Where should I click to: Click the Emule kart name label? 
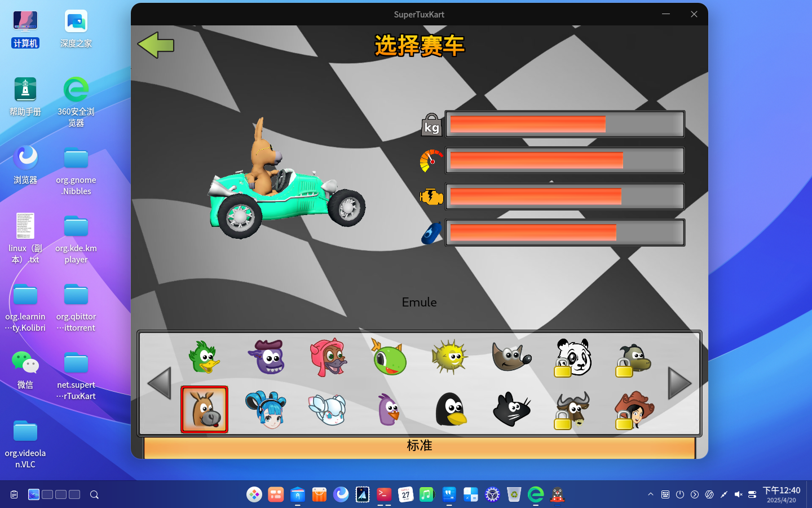tap(419, 302)
